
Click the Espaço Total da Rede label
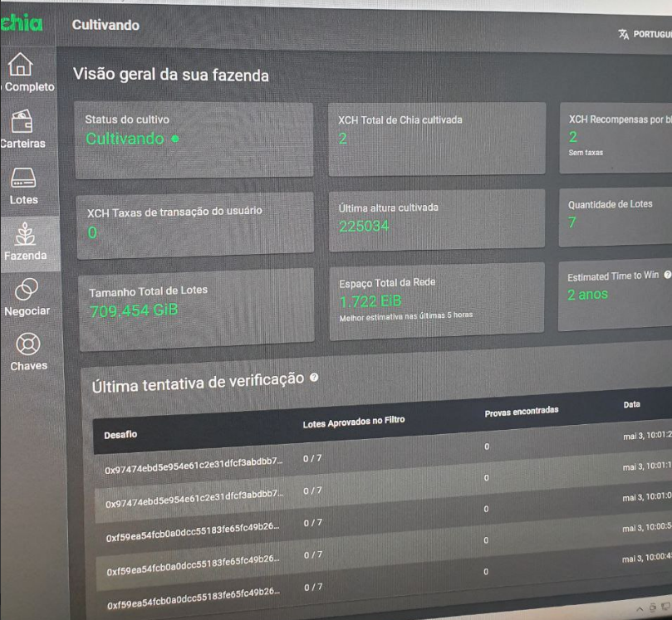(x=387, y=283)
